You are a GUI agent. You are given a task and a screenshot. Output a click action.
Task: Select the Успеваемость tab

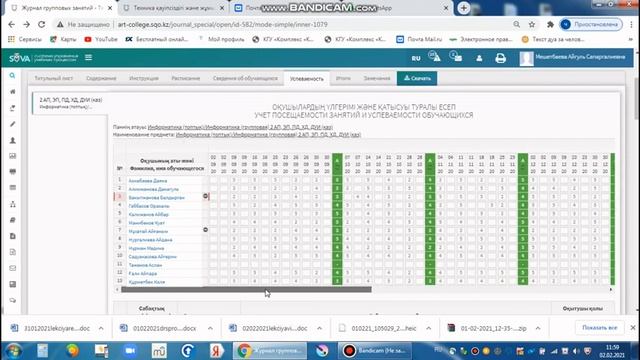(x=307, y=78)
